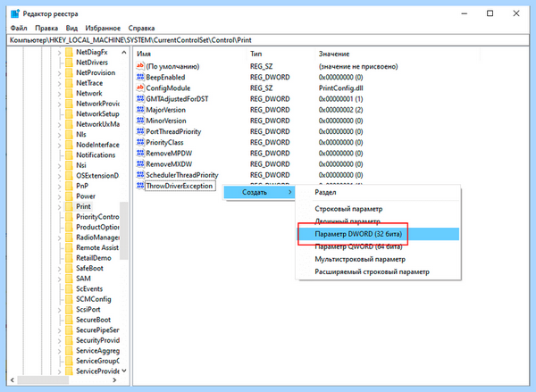Viewport: 536px width, 392px height.
Task: Select Мультистроковый параметр option
Action: [378, 259]
